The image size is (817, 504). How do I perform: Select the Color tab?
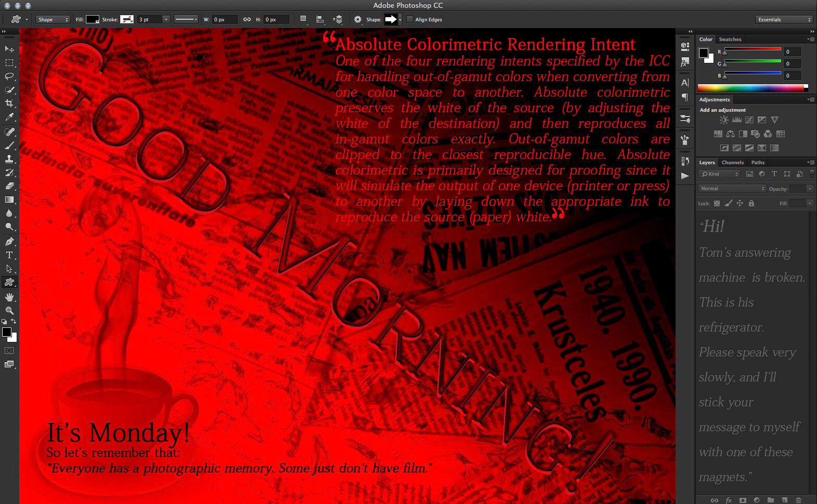[x=706, y=39]
